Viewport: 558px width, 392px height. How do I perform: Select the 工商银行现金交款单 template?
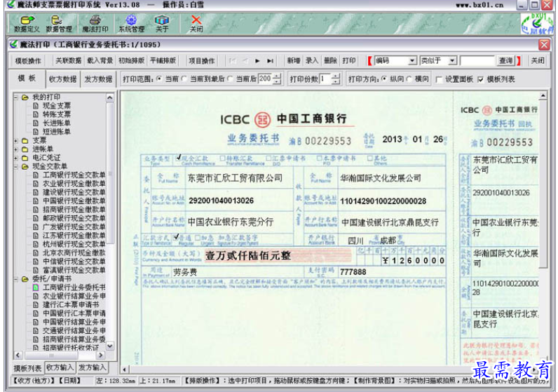point(74,175)
